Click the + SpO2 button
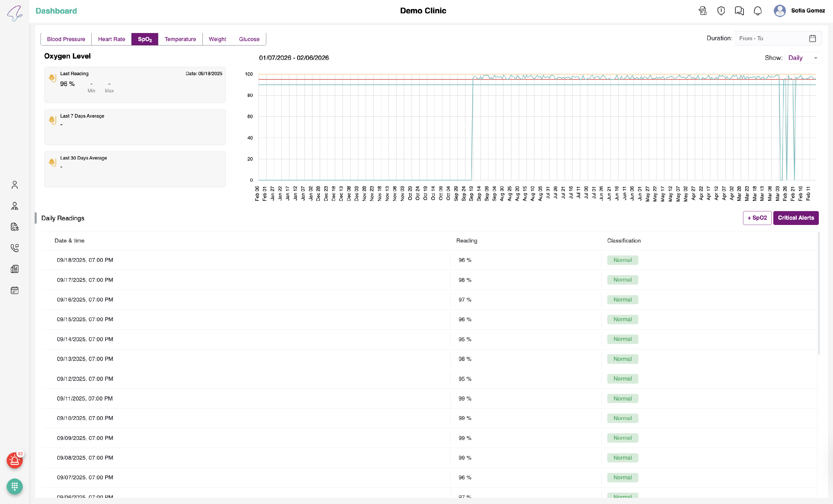The height and width of the screenshot is (504, 833). pyautogui.click(x=757, y=218)
